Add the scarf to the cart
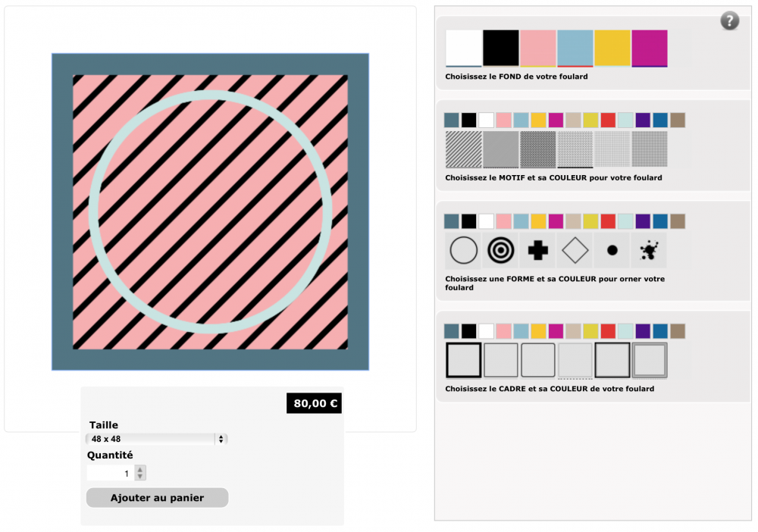 pyautogui.click(x=157, y=498)
